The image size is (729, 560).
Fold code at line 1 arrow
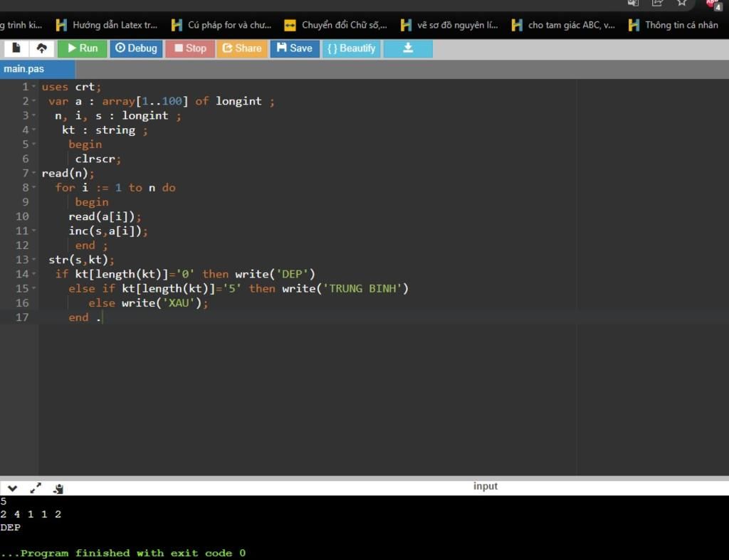tap(33, 86)
